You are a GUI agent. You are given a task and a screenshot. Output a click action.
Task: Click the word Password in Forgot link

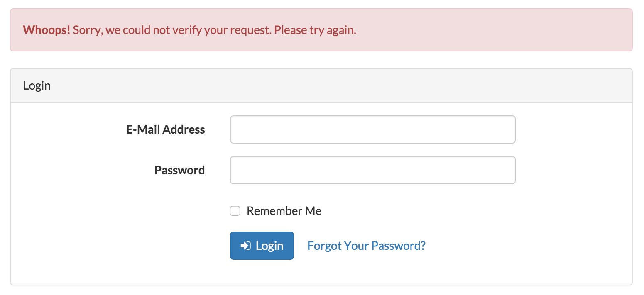click(x=398, y=246)
